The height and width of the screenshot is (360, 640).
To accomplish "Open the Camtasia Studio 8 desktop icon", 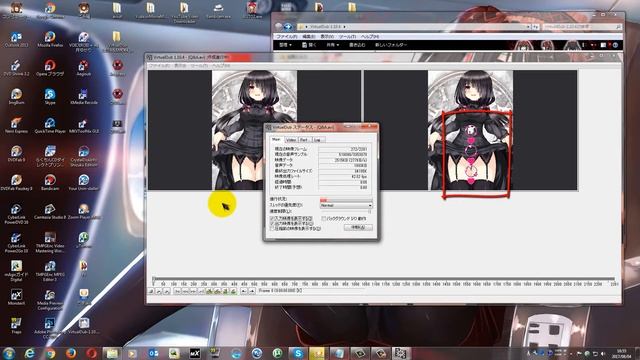I will pyautogui.click(x=50, y=211).
